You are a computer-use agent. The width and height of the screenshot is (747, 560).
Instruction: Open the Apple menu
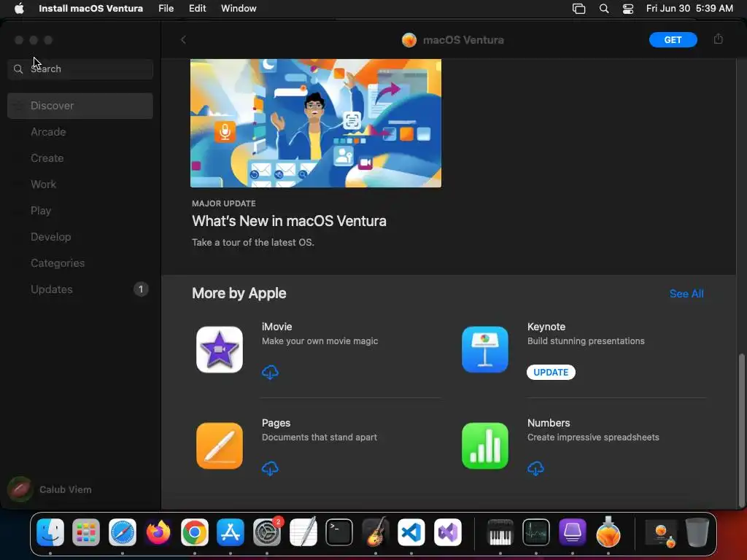tap(19, 8)
